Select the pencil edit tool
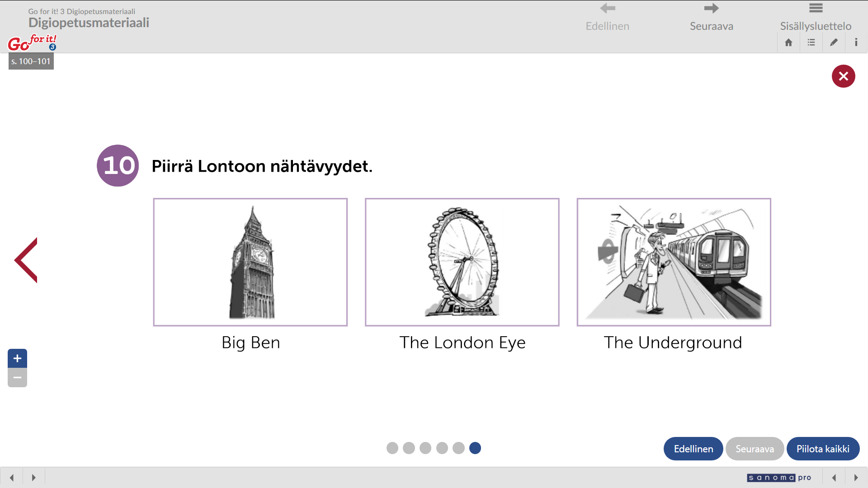Viewport: 868px width, 488px height. [834, 42]
